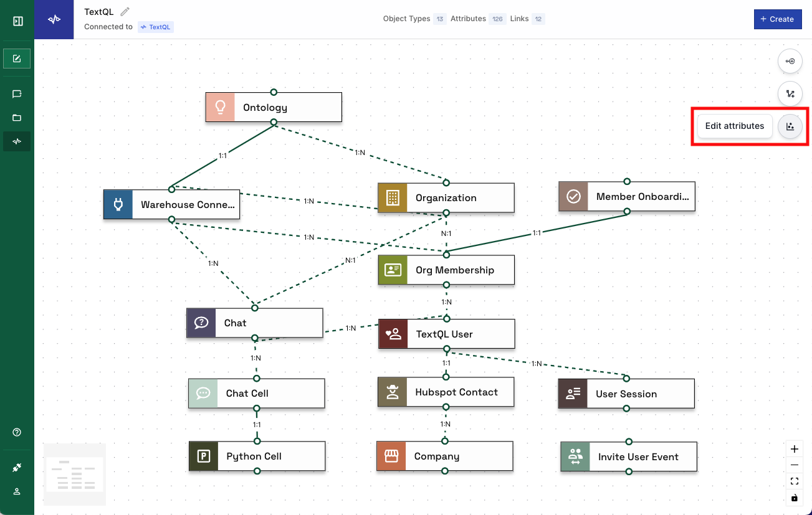Click the auto layout graph toolbar icon
Image resolution: width=812 pixels, height=515 pixels.
pyautogui.click(x=790, y=94)
